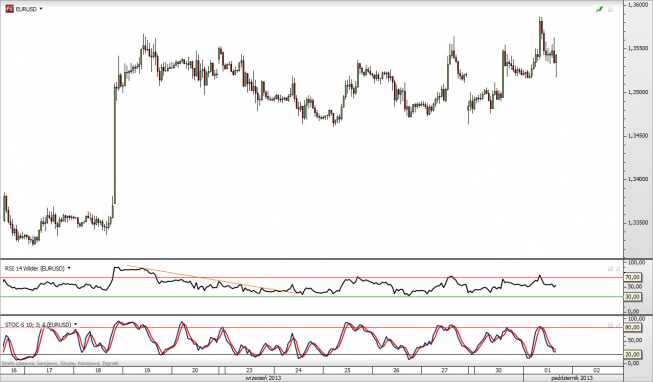Click the 1,34500 price axis label
This screenshot has width=653, height=382.
point(637,136)
